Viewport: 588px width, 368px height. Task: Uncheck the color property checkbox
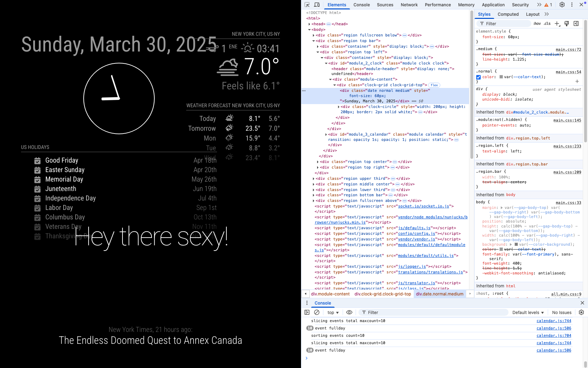coord(478,77)
